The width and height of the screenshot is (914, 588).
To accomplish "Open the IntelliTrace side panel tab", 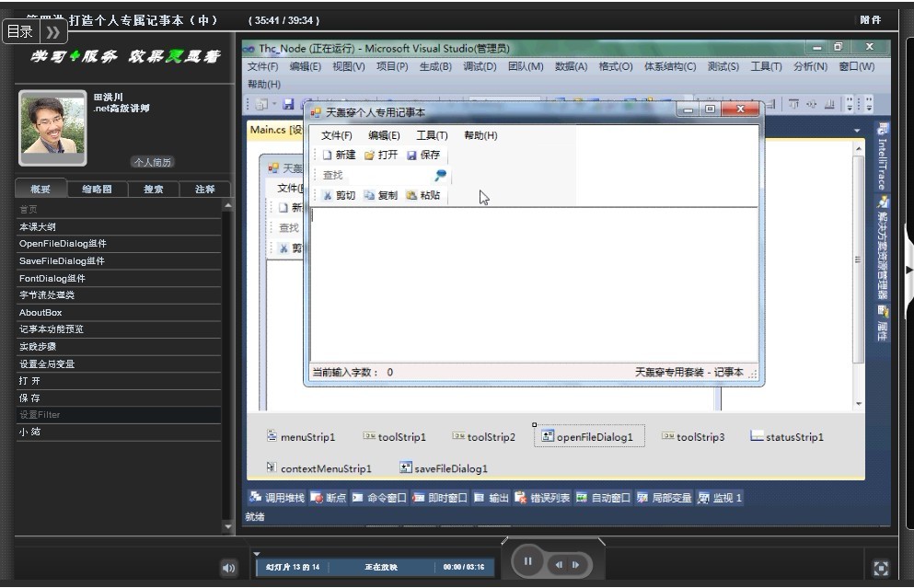I will 883,157.
